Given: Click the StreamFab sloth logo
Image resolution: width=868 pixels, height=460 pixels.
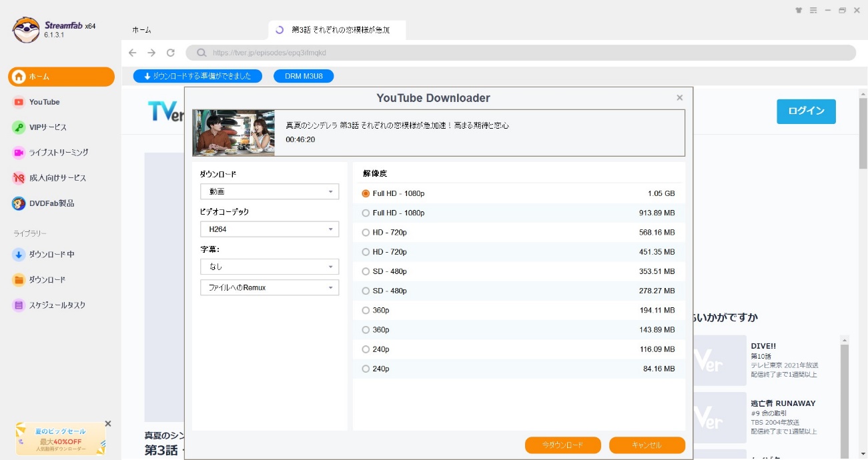Looking at the screenshot, I should click(26, 29).
